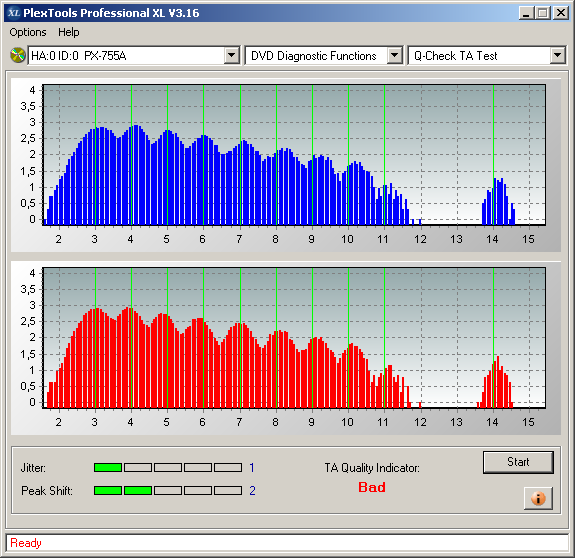Click the disc drive icon beside HA:0 ID:0
This screenshot has width=575, height=558.
18,55
